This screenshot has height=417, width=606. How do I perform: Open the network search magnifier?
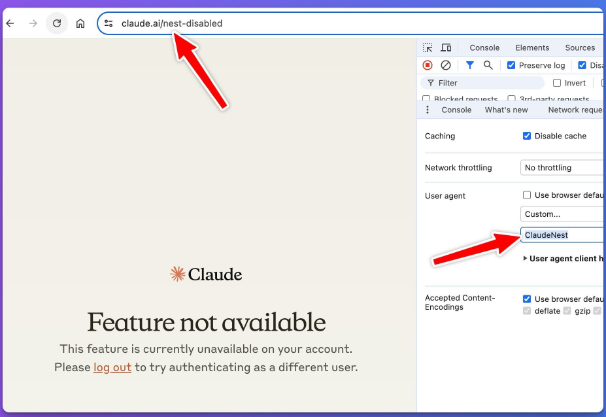pyautogui.click(x=487, y=65)
